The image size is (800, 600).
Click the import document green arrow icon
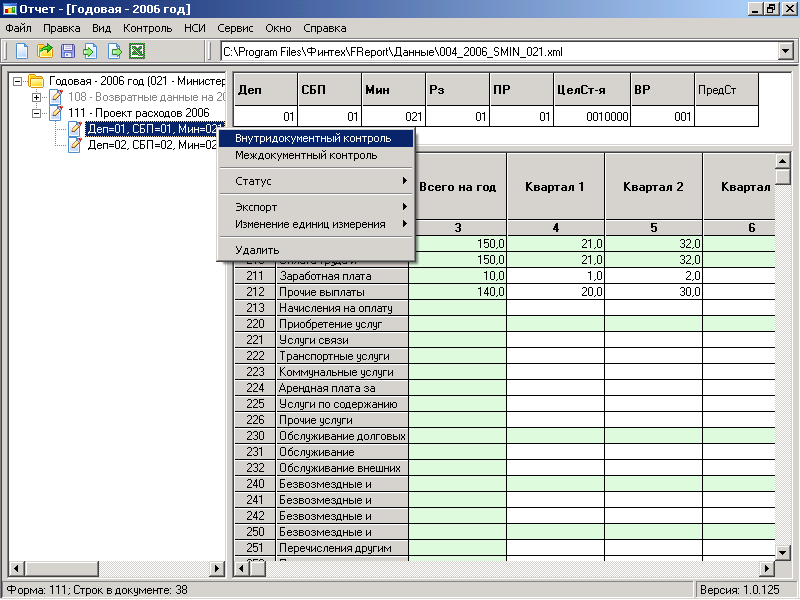(91, 51)
